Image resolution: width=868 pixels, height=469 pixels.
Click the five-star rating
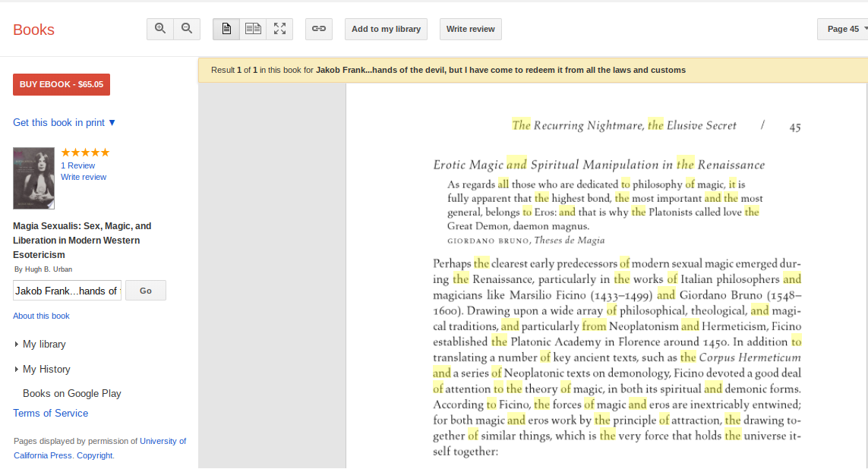[85, 153]
